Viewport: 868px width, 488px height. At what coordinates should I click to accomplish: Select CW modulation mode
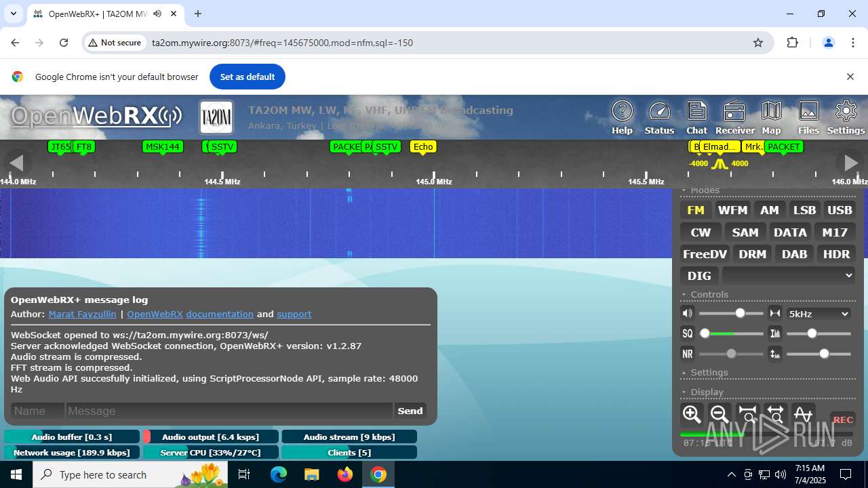(701, 232)
